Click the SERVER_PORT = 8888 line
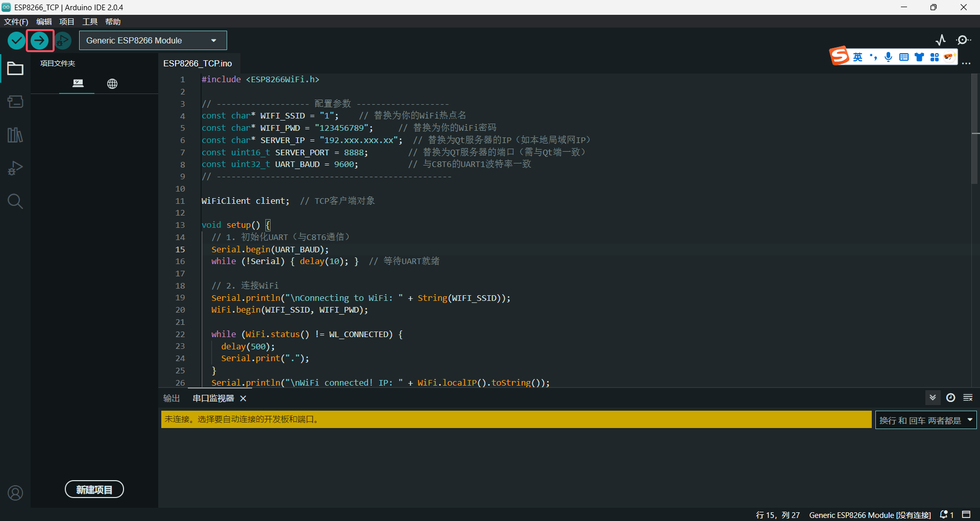The height and width of the screenshot is (521, 980). [x=393, y=152]
